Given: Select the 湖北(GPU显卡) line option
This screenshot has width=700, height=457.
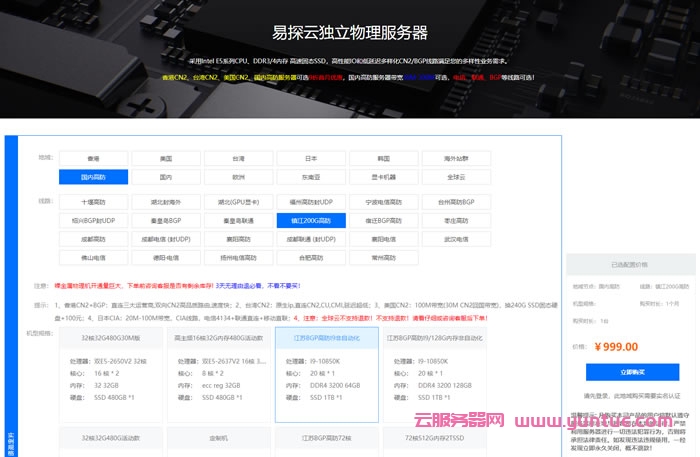Looking at the screenshot, I should tap(238, 201).
